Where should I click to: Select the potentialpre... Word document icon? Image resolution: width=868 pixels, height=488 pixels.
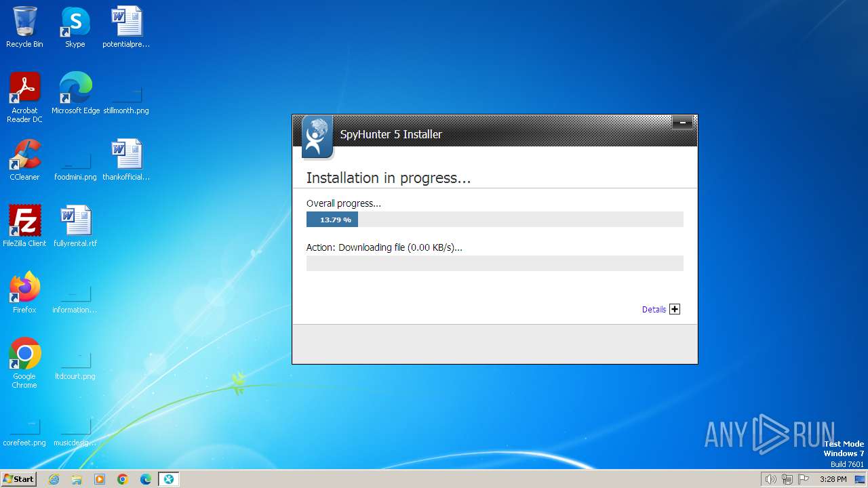(x=126, y=28)
